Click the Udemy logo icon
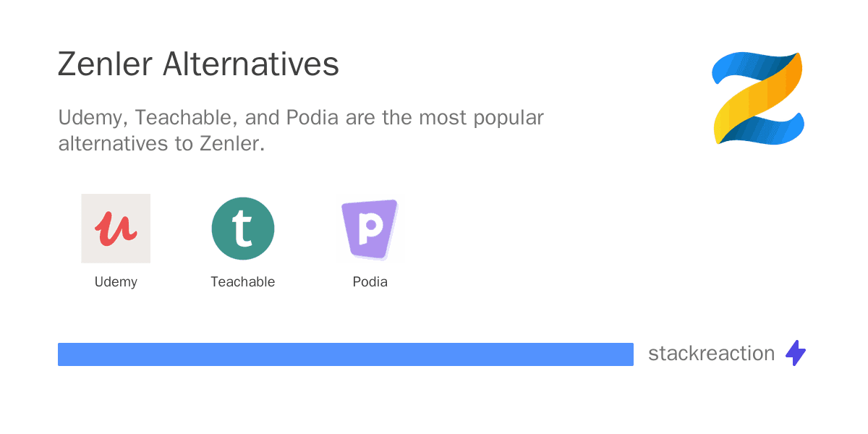Viewport: 868px width, 434px height. coord(116,229)
